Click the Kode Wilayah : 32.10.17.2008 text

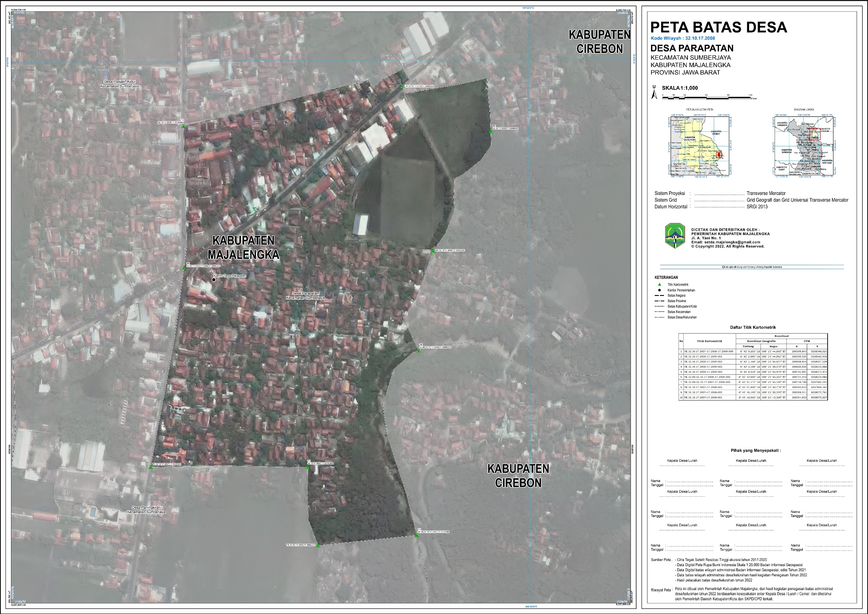click(683, 38)
